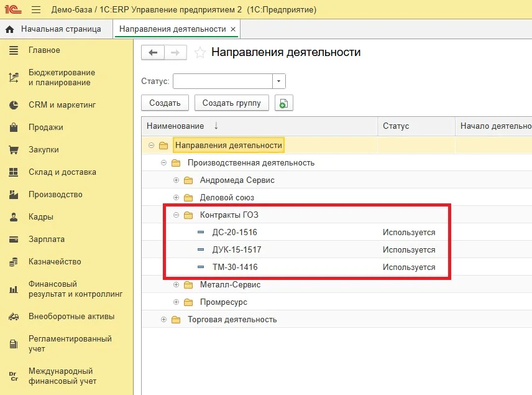Click the 1C logo icon
Viewport: 532px width, 395px height.
coord(13,9)
